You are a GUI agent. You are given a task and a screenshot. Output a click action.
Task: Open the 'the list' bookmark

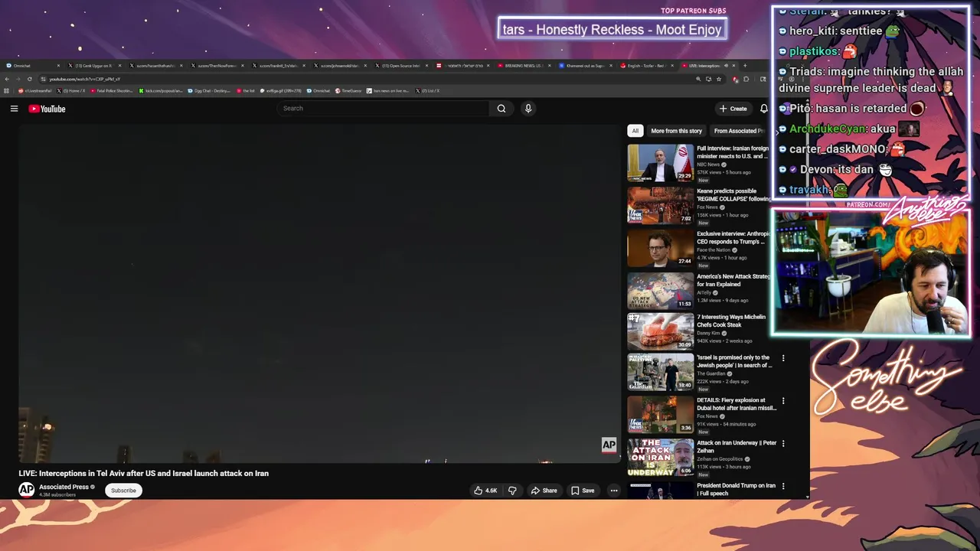click(x=246, y=91)
